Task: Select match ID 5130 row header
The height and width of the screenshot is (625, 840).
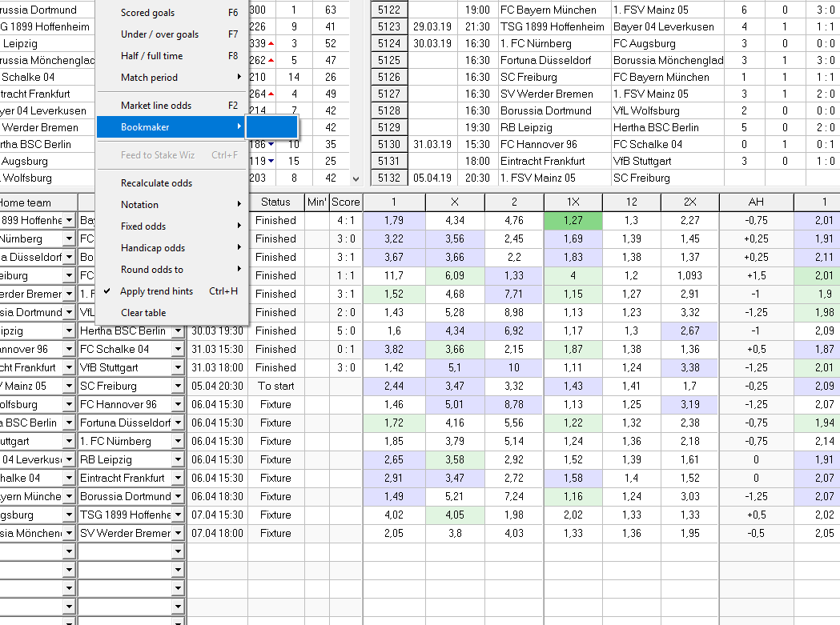Action: click(389, 144)
